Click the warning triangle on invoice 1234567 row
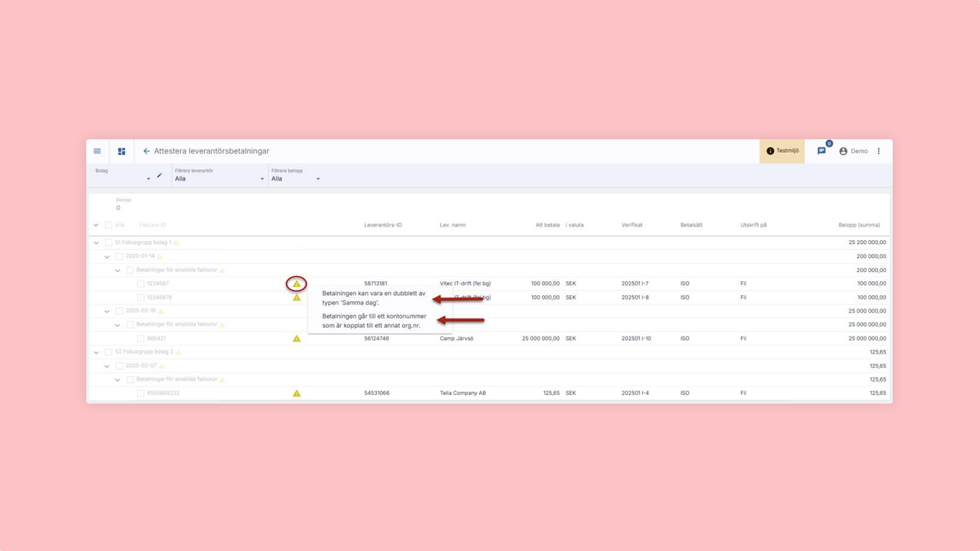This screenshot has width=980, height=551. pos(297,284)
